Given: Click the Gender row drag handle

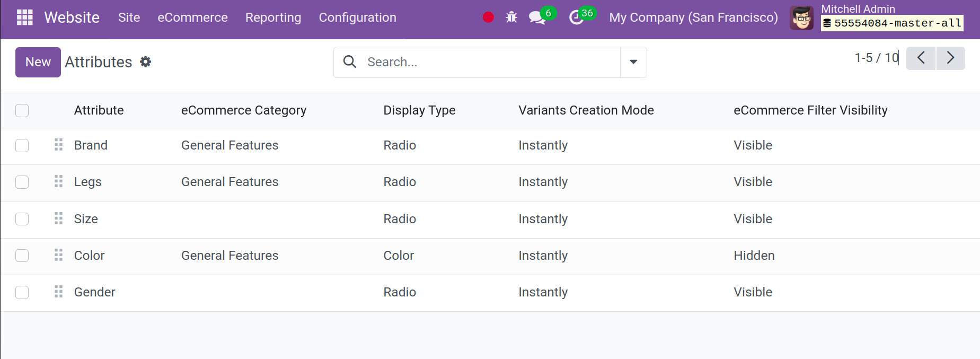Looking at the screenshot, I should pyautogui.click(x=59, y=292).
